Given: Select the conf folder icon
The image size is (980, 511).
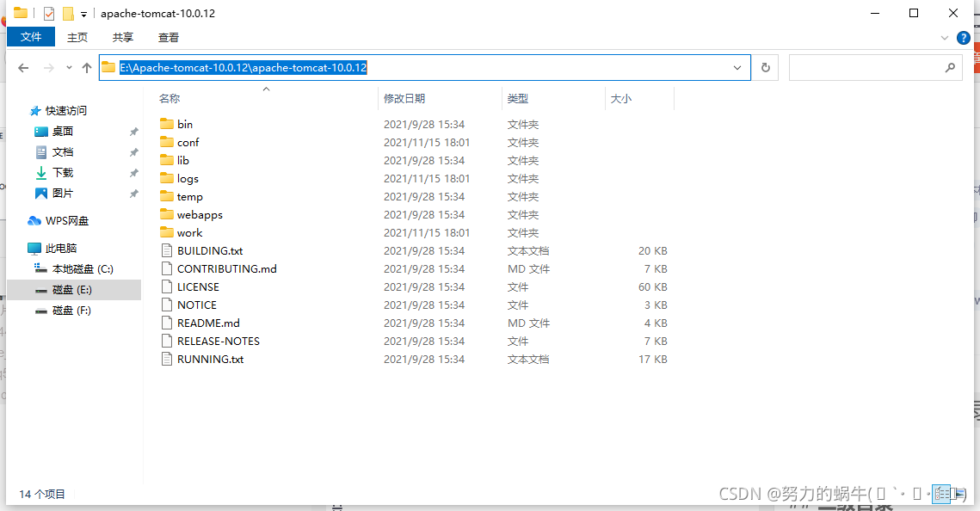Looking at the screenshot, I should click(x=166, y=142).
